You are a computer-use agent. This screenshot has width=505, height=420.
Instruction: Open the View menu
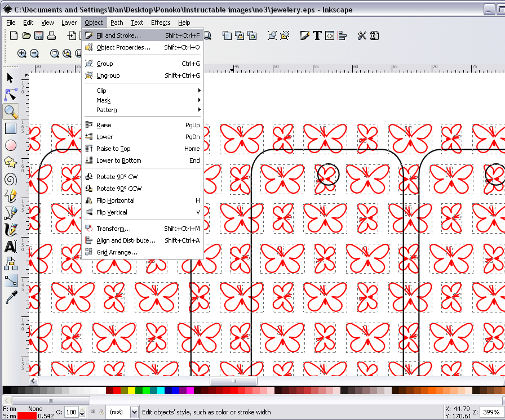pyautogui.click(x=47, y=23)
